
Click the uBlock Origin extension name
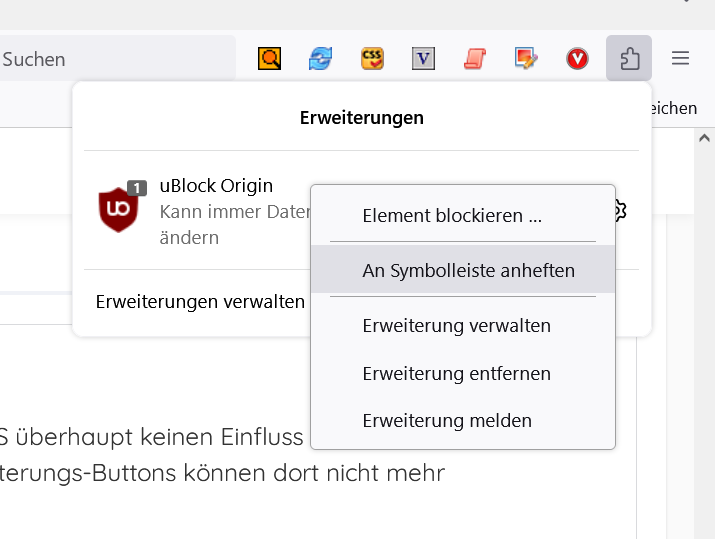pyautogui.click(x=216, y=186)
